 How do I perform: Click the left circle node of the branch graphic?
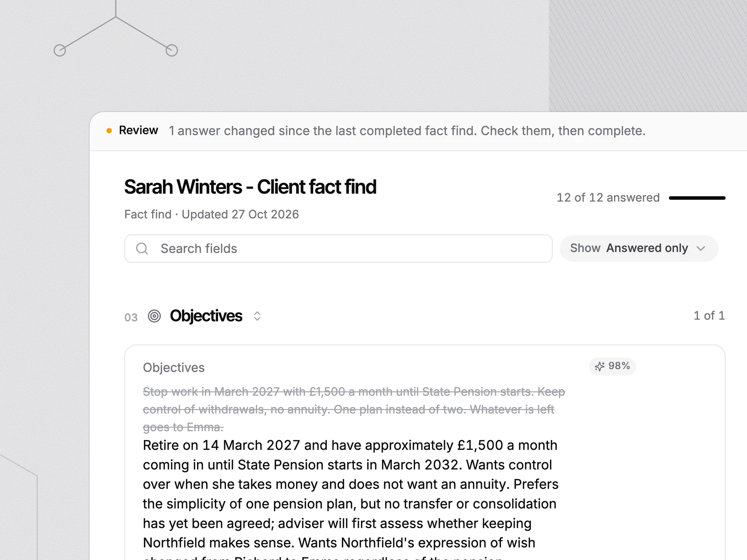[x=60, y=50]
